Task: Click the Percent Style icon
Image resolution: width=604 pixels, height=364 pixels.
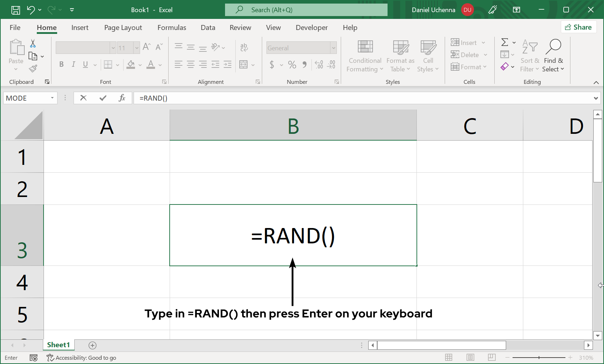Action: click(292, 65)
